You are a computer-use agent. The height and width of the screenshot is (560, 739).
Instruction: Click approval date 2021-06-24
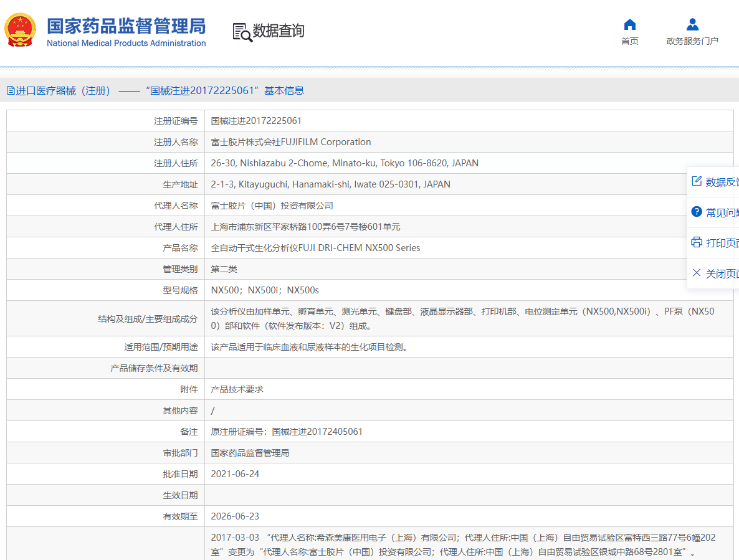(x=235, y=474)
